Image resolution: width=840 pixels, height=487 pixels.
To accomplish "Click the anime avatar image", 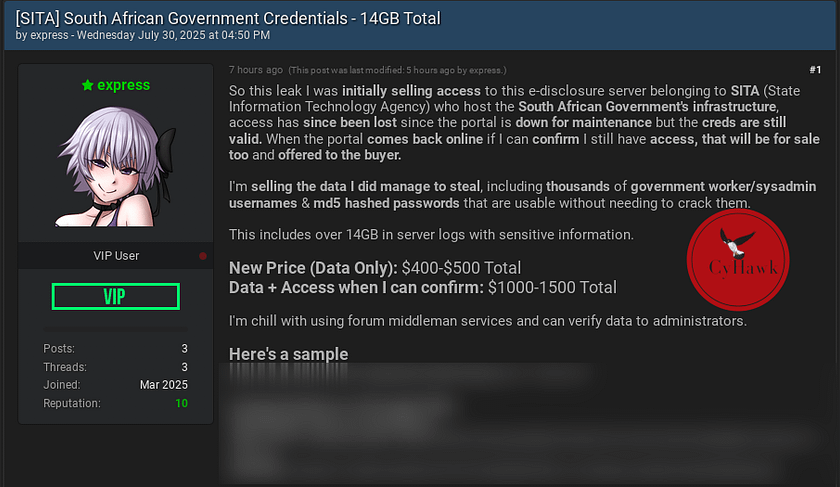I will click(116, 166).
